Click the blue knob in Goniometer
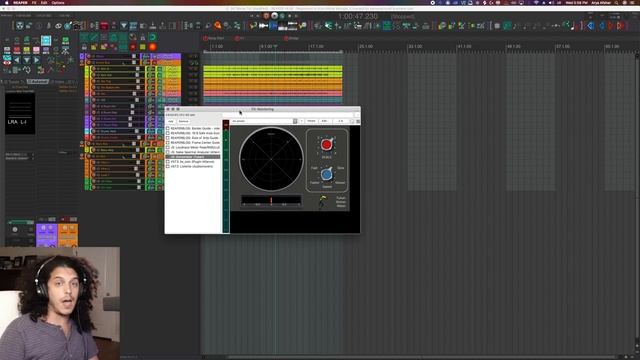Viewport: 640px width, 360px height. (x=326, y=175)
